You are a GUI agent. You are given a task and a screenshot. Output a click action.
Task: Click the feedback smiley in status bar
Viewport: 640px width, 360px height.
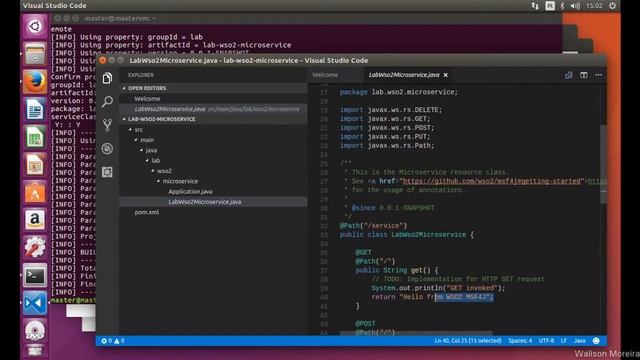tap(596, 340)
